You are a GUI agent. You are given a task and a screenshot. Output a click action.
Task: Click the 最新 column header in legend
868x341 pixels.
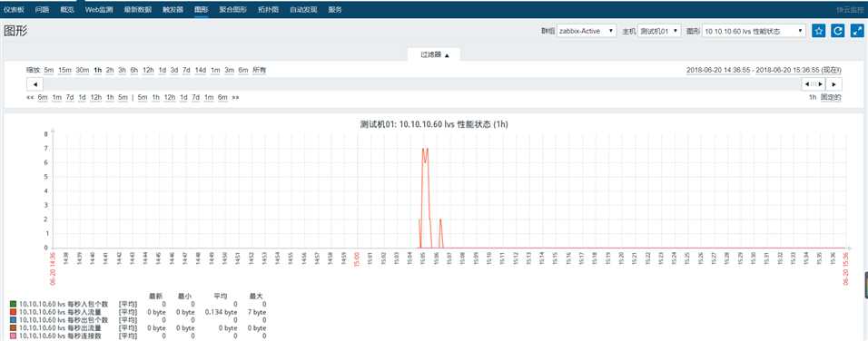(x=155, y=297)
